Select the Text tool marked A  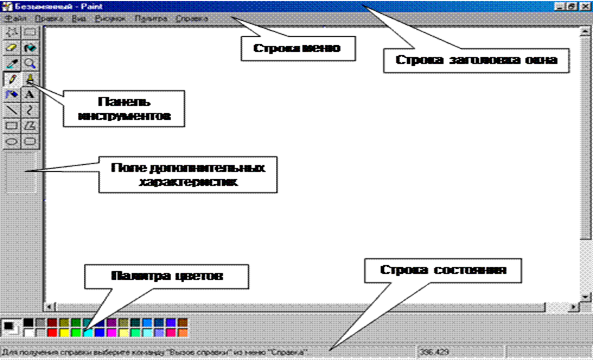point(29,95)
